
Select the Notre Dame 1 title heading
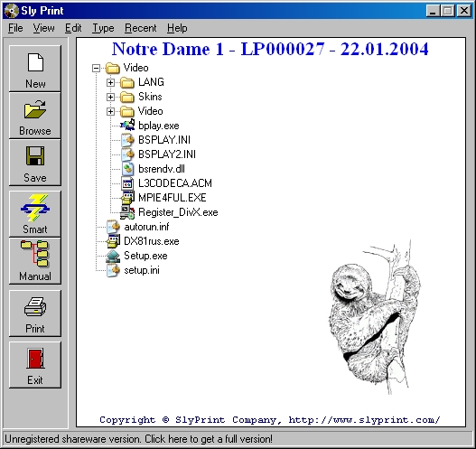click(x=270, y=49)
